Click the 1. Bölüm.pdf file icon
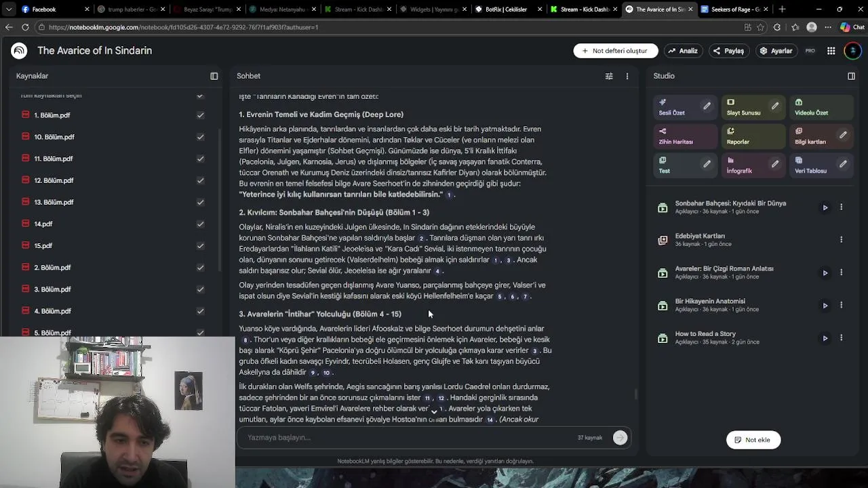The image size is (868, 488). point(26,115)
